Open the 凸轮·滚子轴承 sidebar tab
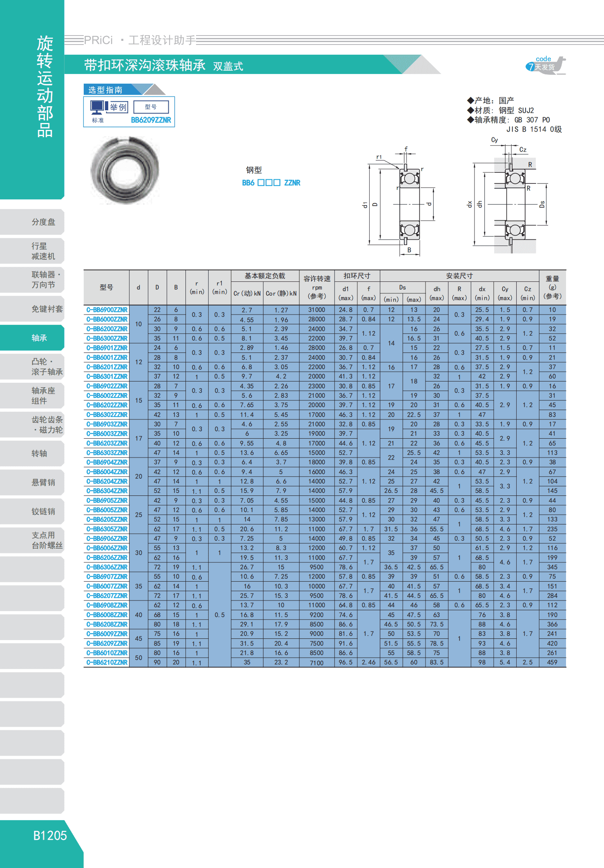This screenshot has width=604, height=868. coord(32,367)
